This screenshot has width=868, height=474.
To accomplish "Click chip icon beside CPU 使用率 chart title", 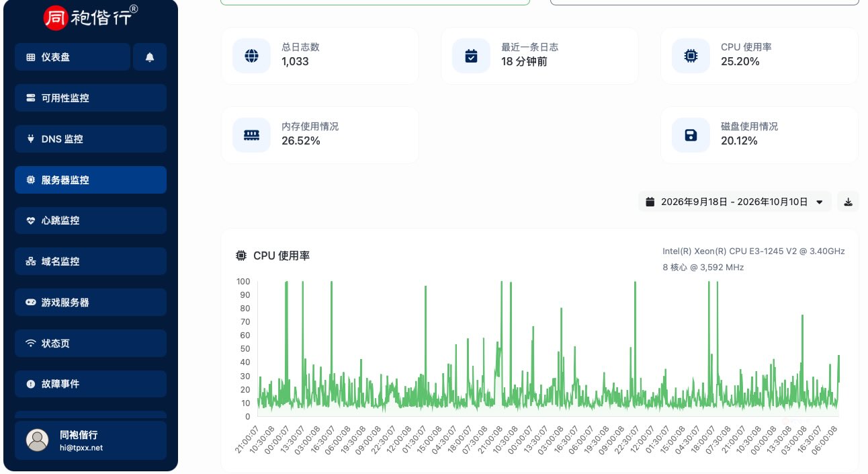I will click(x=241, y=255).
